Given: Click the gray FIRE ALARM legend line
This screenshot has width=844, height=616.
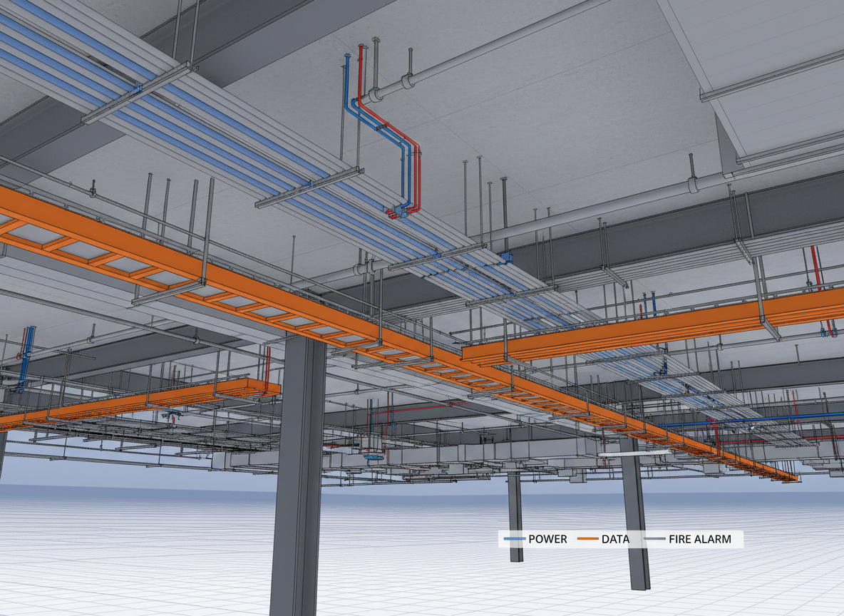Looking at the screenshot, I should click(655, 539).
